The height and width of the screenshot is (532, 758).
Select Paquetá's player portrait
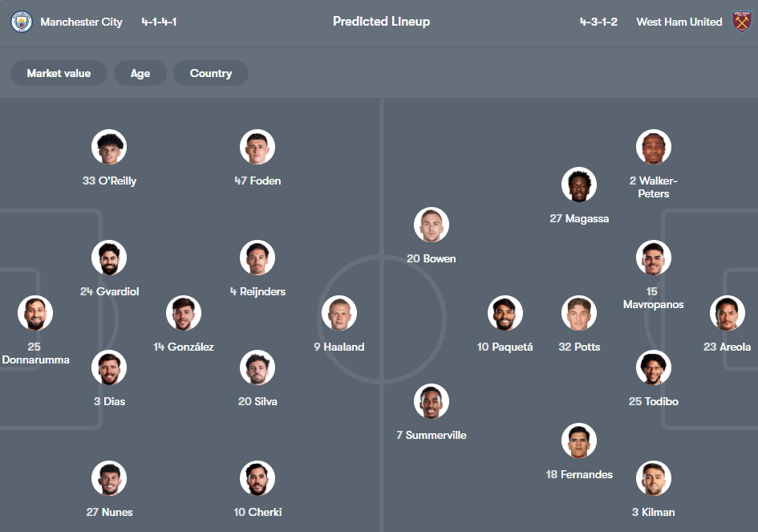click(505, 313)
